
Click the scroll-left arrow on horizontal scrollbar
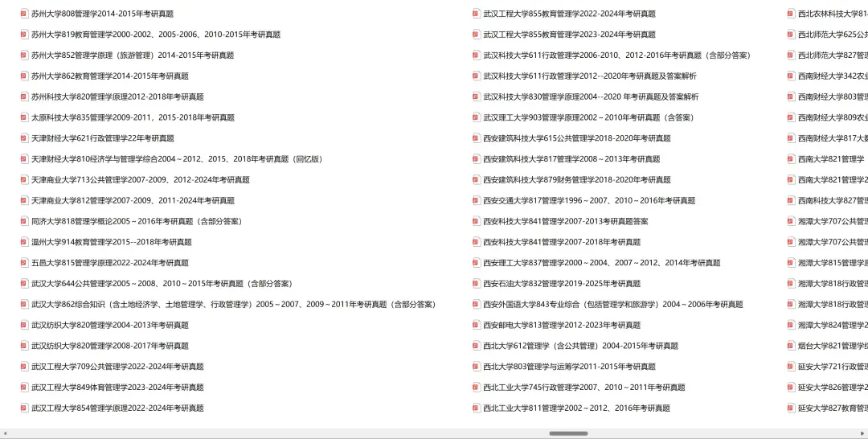coord(5,433)
